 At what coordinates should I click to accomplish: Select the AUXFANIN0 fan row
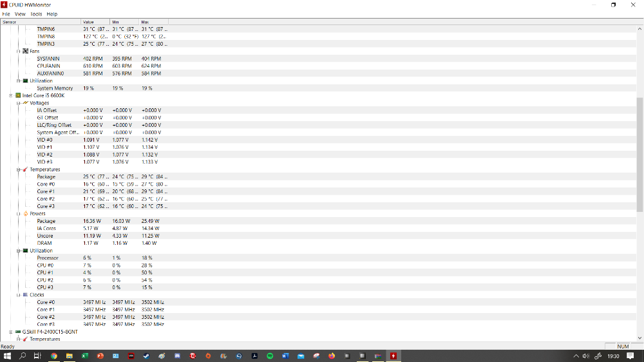coord(318,73)
